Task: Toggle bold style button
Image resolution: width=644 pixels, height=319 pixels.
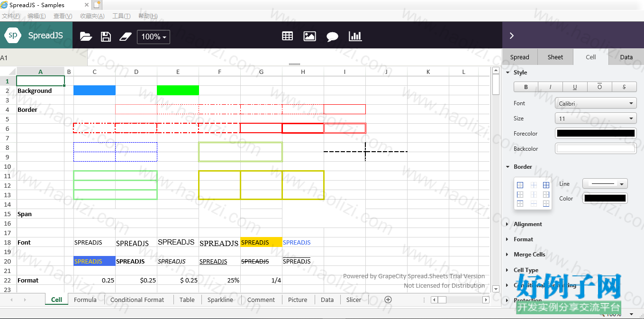Action: [x=526, y=87]
